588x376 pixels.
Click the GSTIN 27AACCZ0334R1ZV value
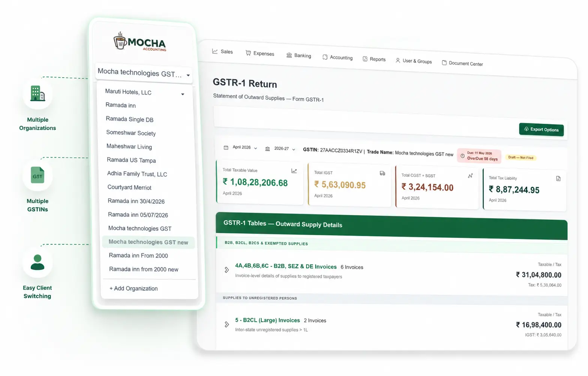341,151
